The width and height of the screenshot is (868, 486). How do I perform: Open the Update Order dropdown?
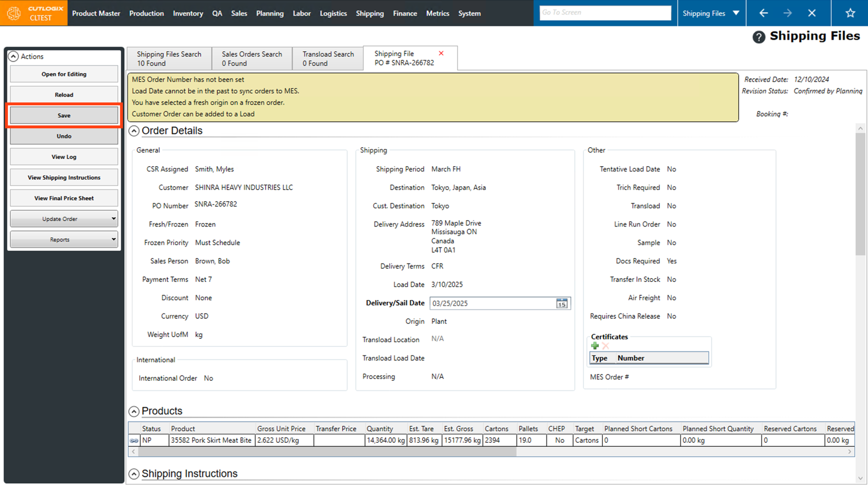pos(64,219)
